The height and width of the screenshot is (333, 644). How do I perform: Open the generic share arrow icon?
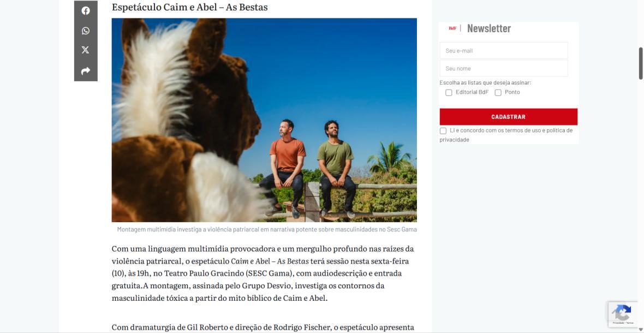(86, 71)
